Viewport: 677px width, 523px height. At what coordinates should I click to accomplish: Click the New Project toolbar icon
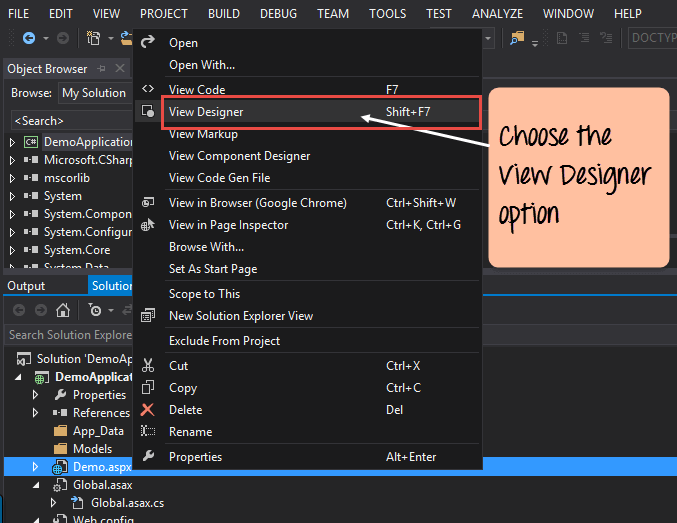click(x=93, y=38)
